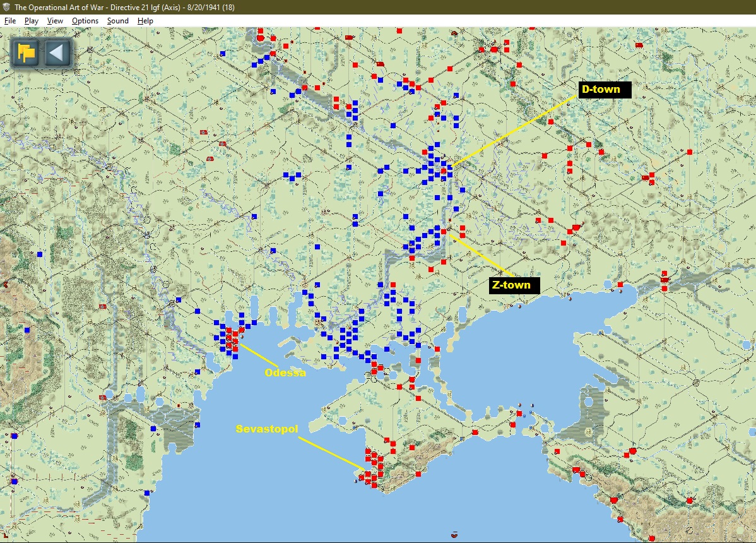The image size is (756, 543).
Task: Open the Help menu
Action: pyautogui.click(x=146, y=21)
